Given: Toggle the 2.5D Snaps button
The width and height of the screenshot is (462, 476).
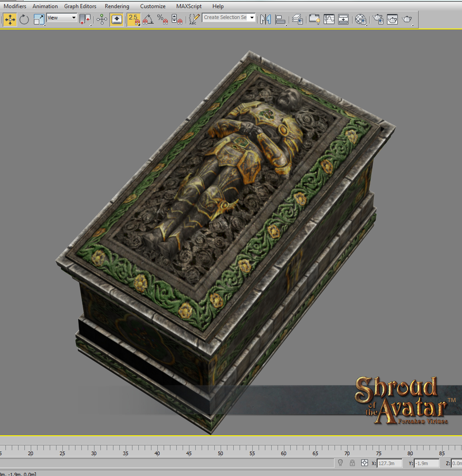Looking at the screenshot, I should [133, 19].
